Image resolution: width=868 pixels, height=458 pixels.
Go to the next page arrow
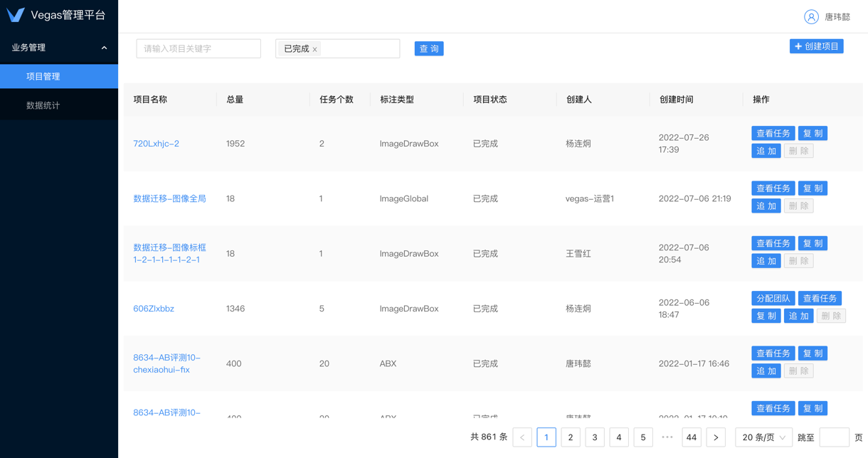click(716, 437)
